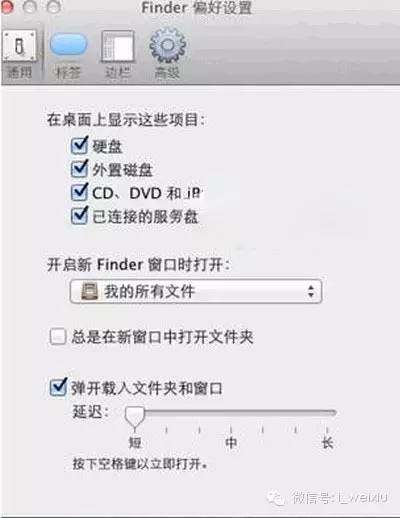Uncheck the 硬盘 checkbox
The image size is (400, 518).
(79, 145)
